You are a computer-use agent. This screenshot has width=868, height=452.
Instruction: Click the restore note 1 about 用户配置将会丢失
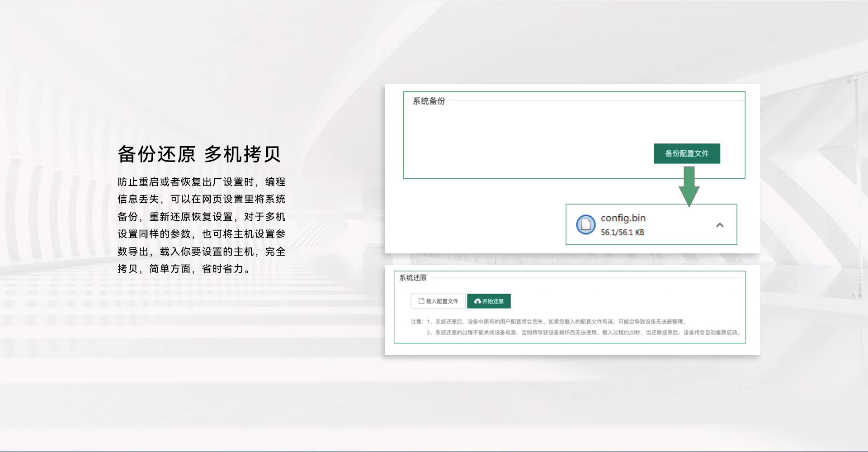(557, 322)
